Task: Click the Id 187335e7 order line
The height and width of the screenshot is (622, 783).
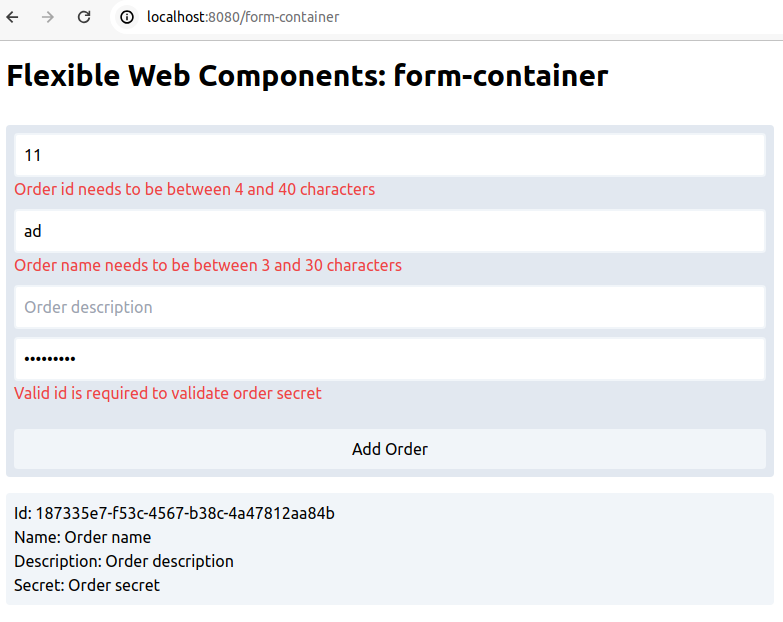Action: 174,513
